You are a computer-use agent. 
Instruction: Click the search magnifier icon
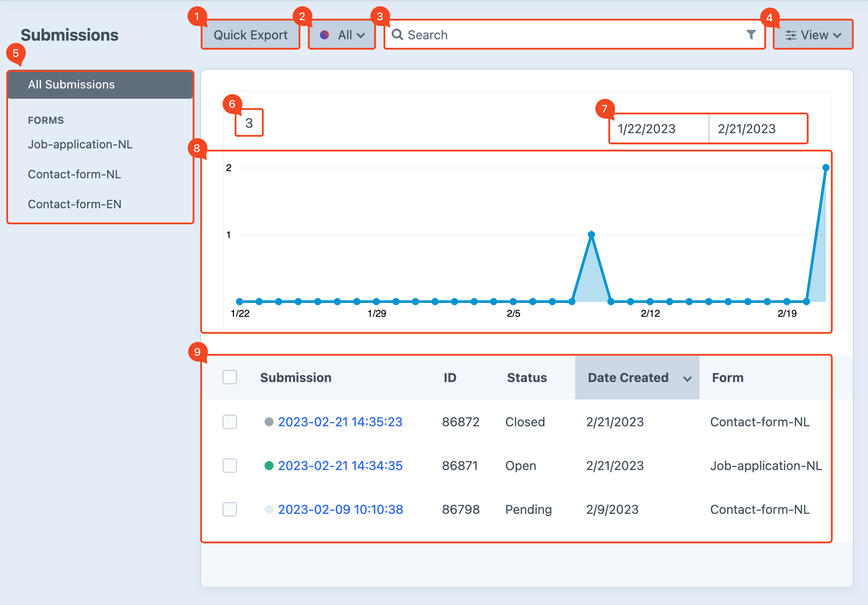[397, 34]
